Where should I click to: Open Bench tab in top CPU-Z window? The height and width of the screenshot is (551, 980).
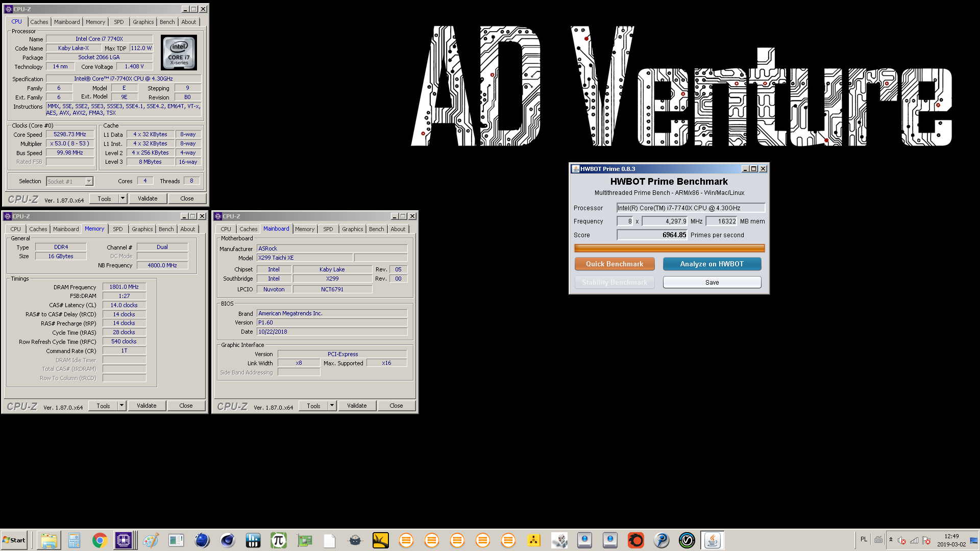click(x=167, y=22)
